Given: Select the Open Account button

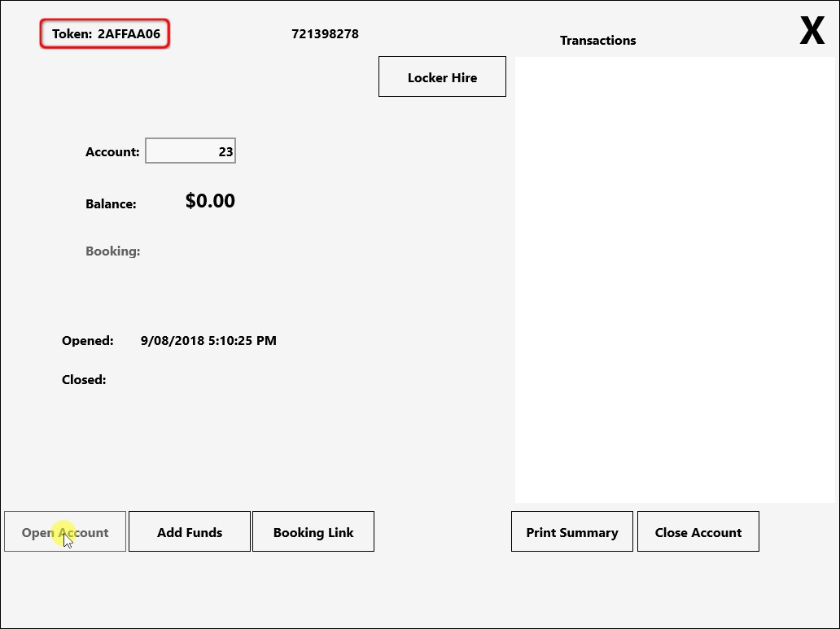Looking at the screenshot, I should (x=65, y=531).
